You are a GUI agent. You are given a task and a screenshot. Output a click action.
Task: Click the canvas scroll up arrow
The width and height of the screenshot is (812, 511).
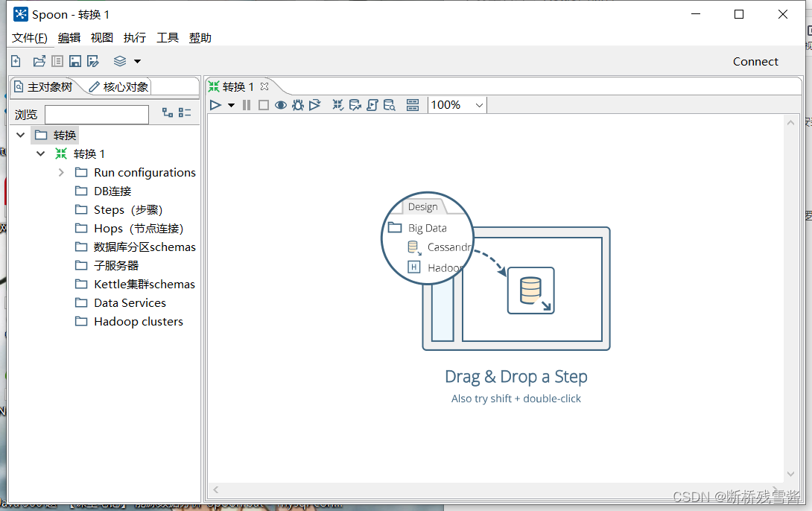coord(790,123)
